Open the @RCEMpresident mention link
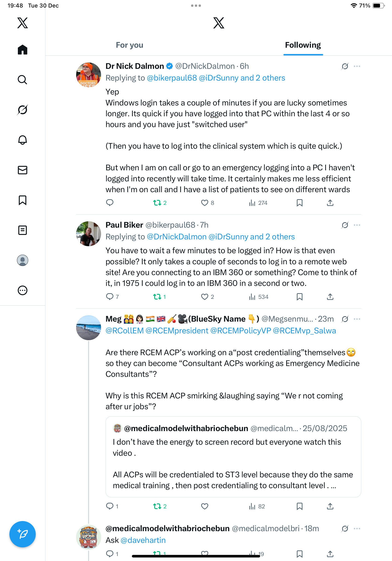The image size is (392, 561). (177, 331)
